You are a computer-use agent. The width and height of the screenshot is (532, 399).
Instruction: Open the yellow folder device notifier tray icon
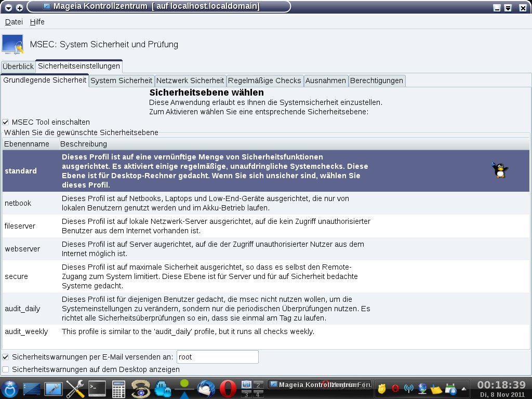pyautogui.click(x=436, y=389)
